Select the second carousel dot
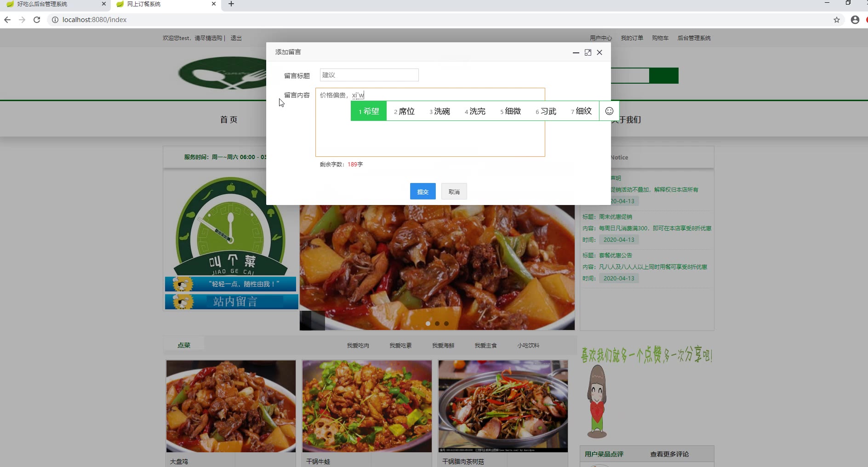This screenshot has width=868, height=467. click(437, 324)
